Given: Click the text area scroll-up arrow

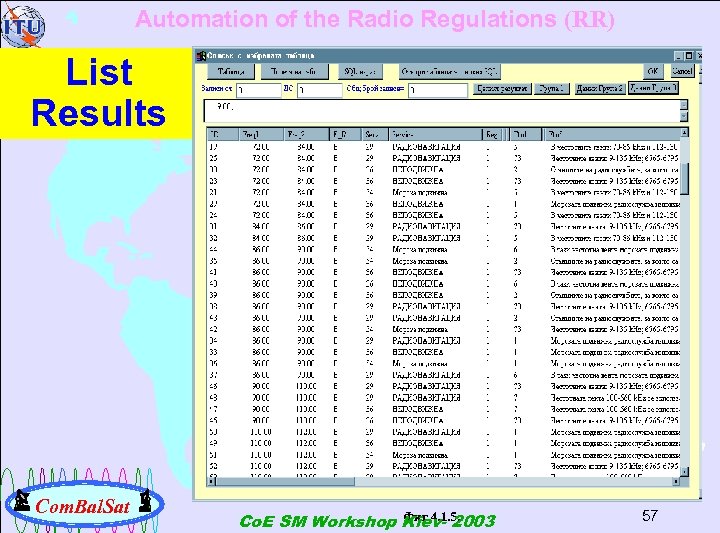Looking at the screenshot, I should point(684,105).
